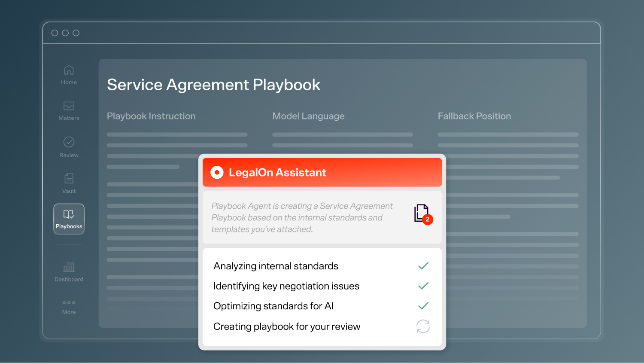Open the Dashboard chart icon

[69, 267]
